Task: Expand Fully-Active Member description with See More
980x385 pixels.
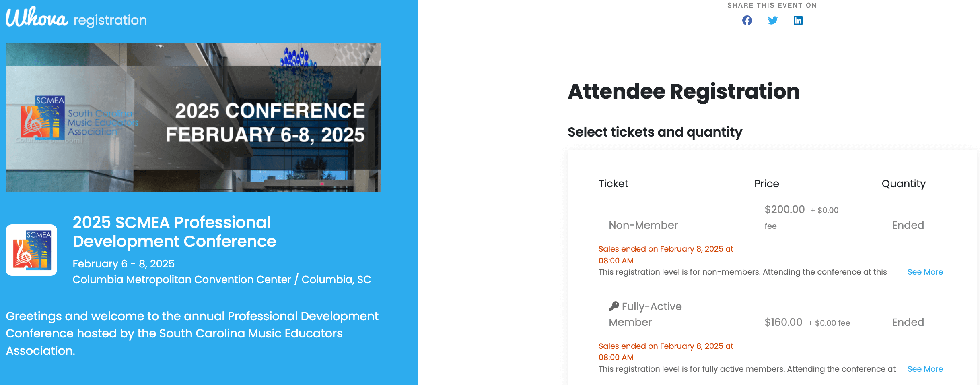Action: pyautogui.click(x=925, y=369)
